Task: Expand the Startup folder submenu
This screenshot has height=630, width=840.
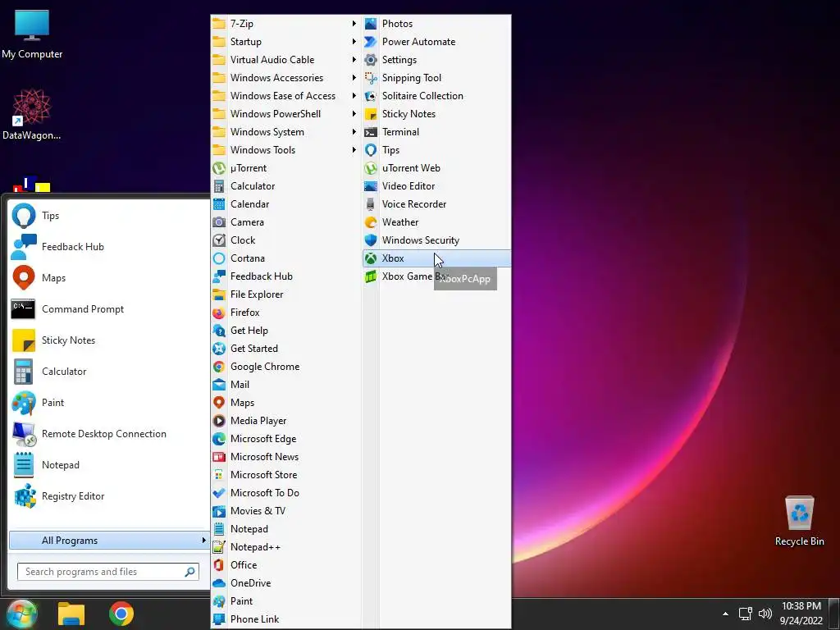Action: pyautogui.click(x=285, y=42)
